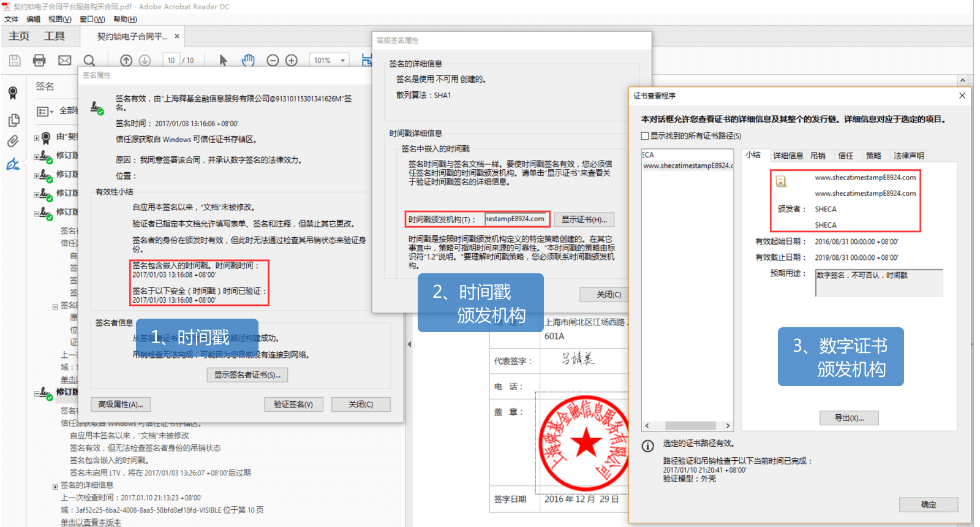This screenshot has width=980, height=527.
Task: Switch to the 详细信息 certificate tab
Action: point(788,156)
